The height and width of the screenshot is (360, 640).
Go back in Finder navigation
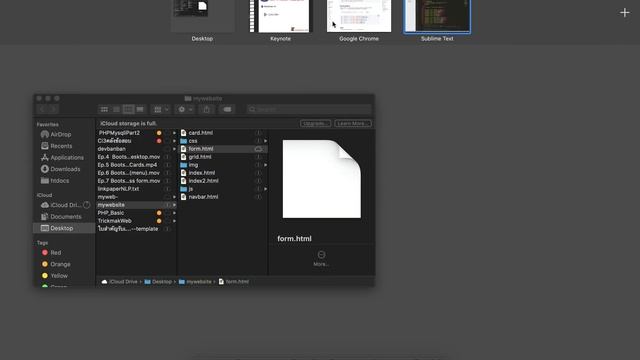(x=42, y=109)
